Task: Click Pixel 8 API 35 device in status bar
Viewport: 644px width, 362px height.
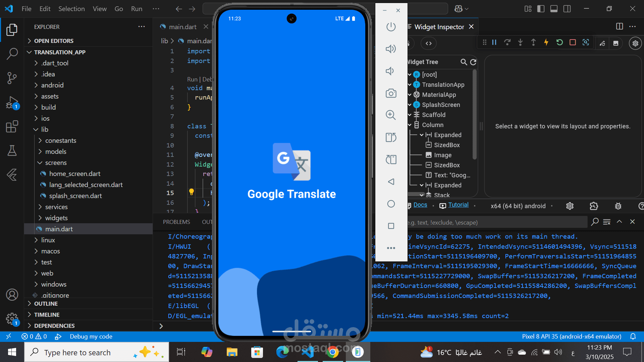Action: (x=572, y=337)
